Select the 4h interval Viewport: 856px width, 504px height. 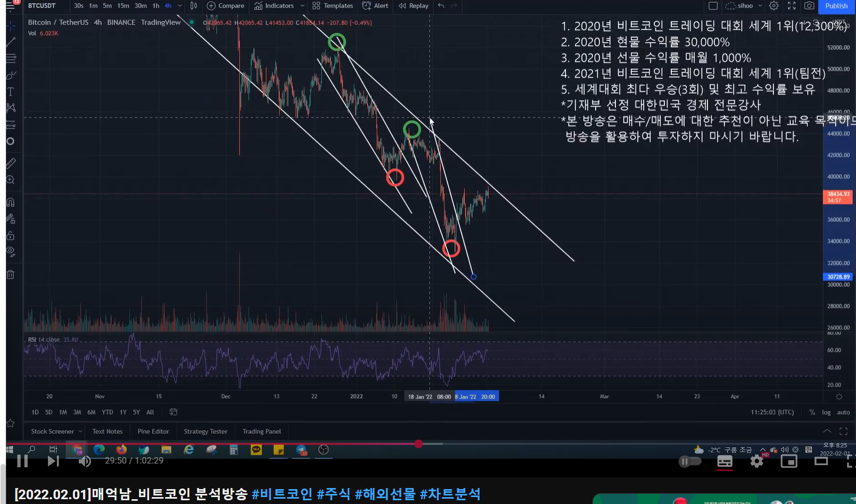coord(168,6)
